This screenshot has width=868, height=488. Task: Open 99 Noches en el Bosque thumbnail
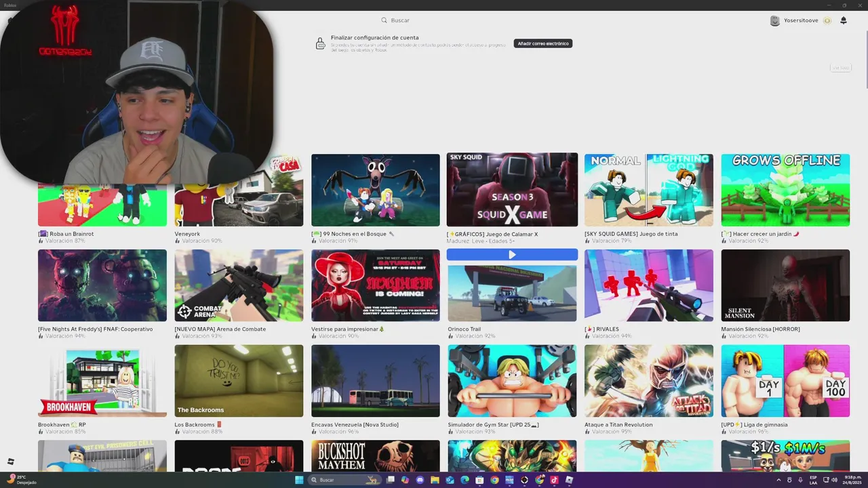point(376,190)
